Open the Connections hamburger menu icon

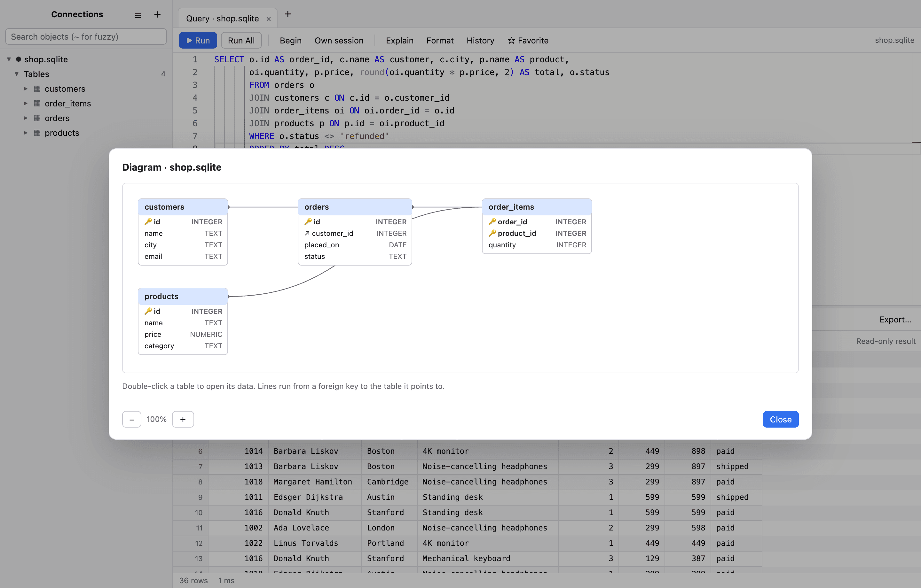[x=138, y=15]
